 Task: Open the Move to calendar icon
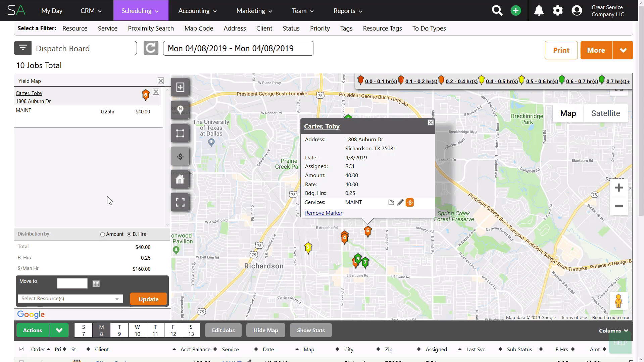point(96,283)
